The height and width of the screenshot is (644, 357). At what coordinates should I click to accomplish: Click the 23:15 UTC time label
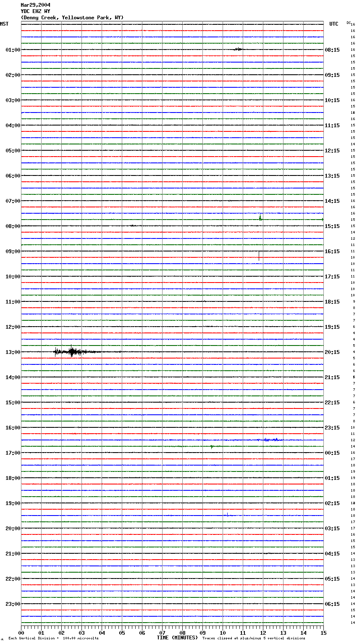tap(332, 428)
